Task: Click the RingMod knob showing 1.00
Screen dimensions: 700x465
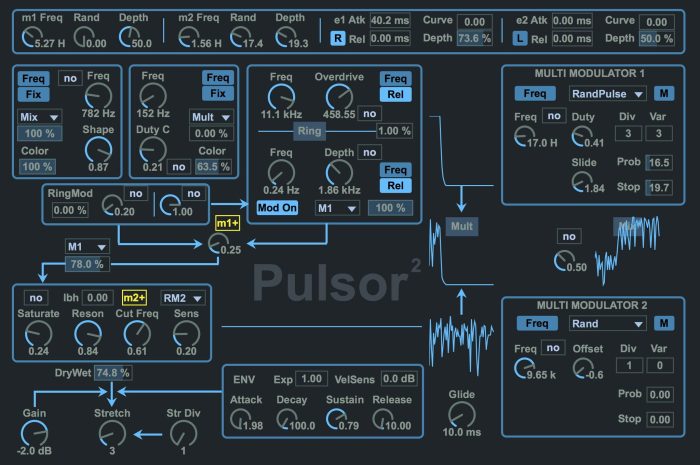Action: click(169, 205)
